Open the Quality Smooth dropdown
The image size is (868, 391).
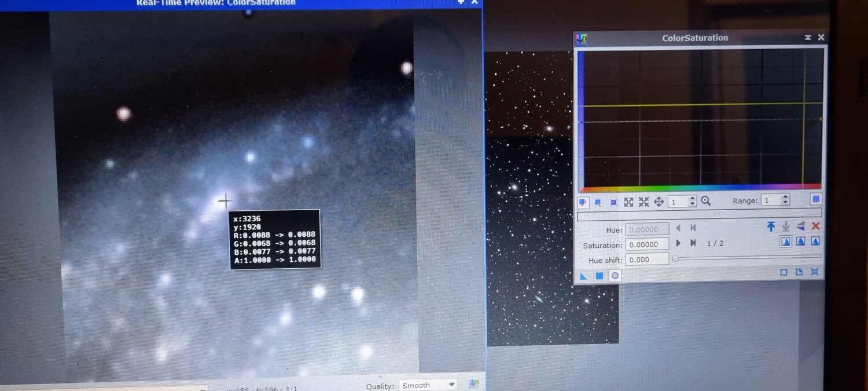coord(428,385)
